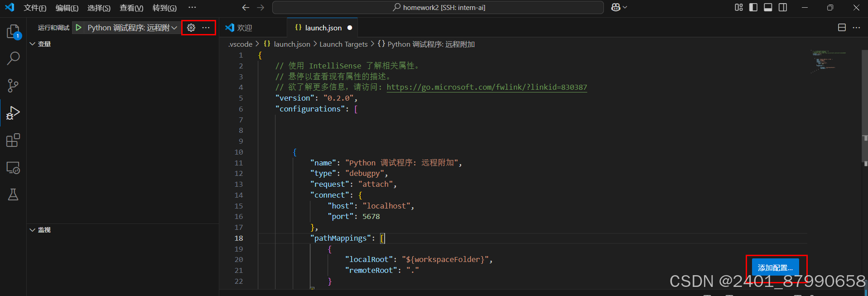Click the "debugpy" value on line 12
The height and width of the screenshot is (296, 868).
pyautogui.click(x=365, y=173)
